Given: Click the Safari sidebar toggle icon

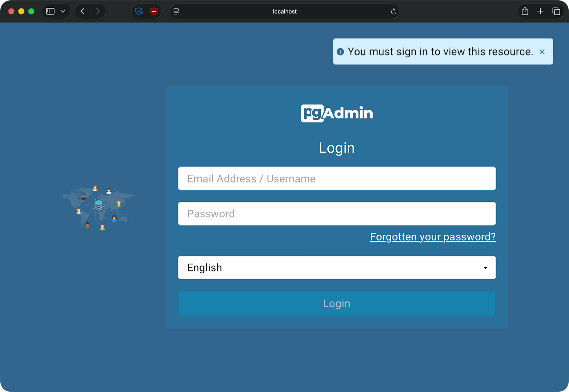Looking at the screenshot, I should point(50,11).
